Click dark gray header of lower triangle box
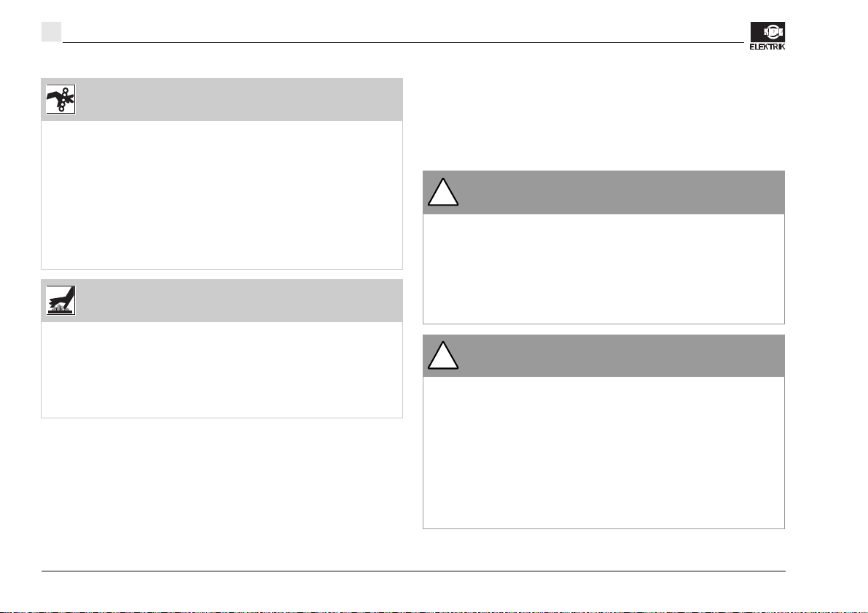The image size is (868, 613). pos(603,356)
